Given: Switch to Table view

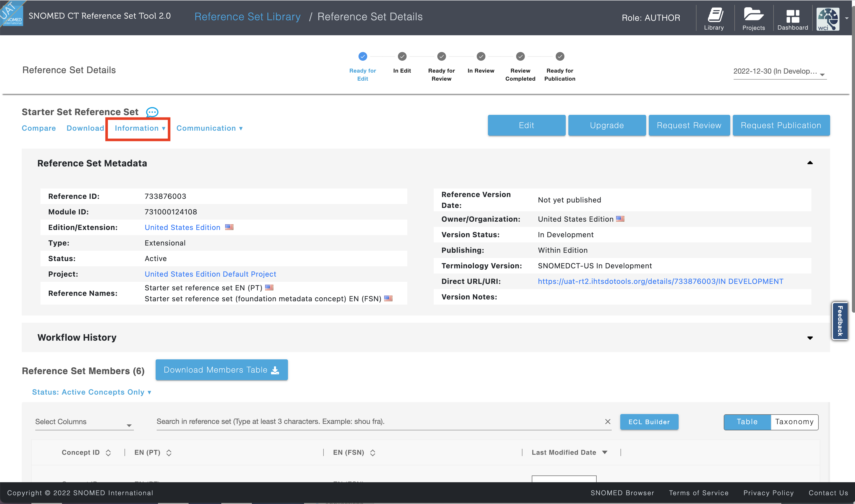Looking at the screenshot, I should click(x=747, y=422).
